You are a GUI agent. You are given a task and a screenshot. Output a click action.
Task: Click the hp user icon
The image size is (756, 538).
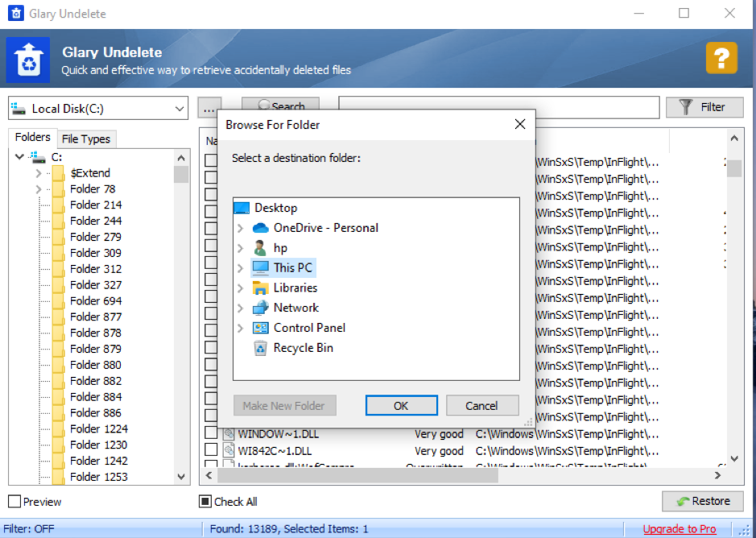click(x=260, y=248)
